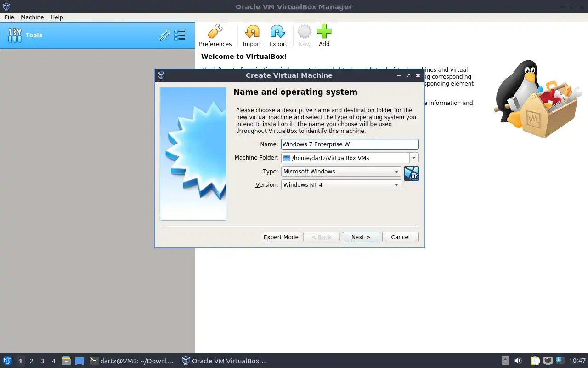This screenshot has width=588, height=368.
Task: Click the Name input field
Action: tap(350, 144)
